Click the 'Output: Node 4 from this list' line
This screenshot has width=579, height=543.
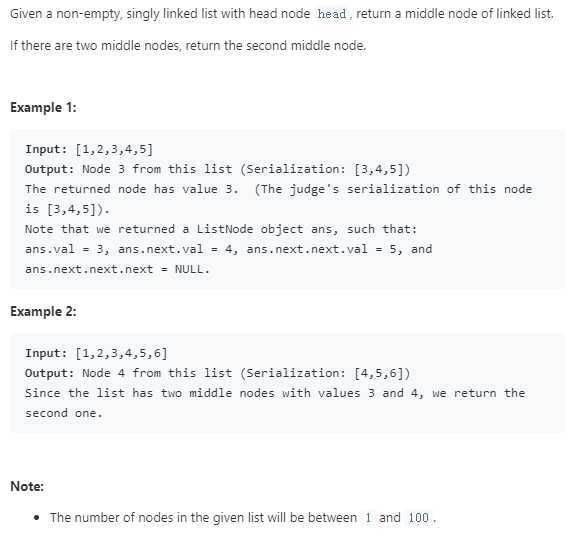click(217, 373)
